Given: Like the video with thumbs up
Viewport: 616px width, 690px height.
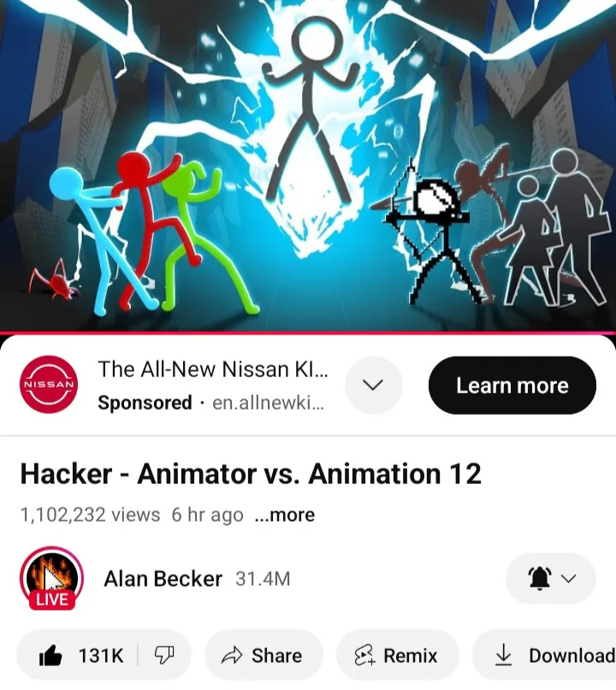Looking at the screenshot, I should coord(50,656).
